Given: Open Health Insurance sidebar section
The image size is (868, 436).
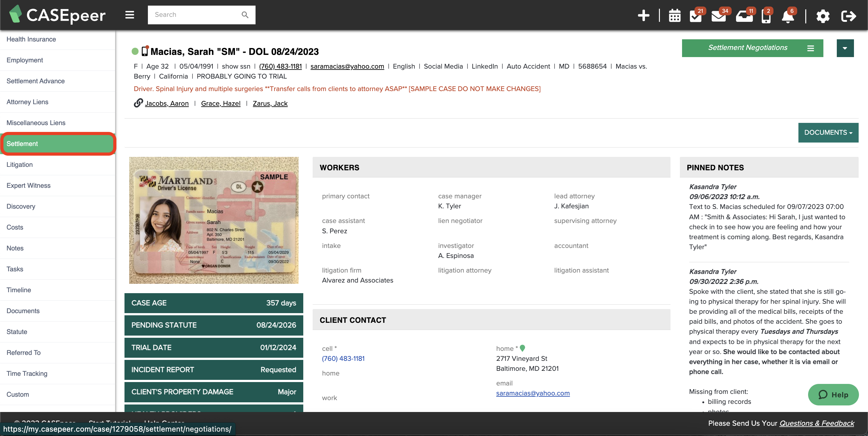Looking at the screenshot, I should (58, 39).
